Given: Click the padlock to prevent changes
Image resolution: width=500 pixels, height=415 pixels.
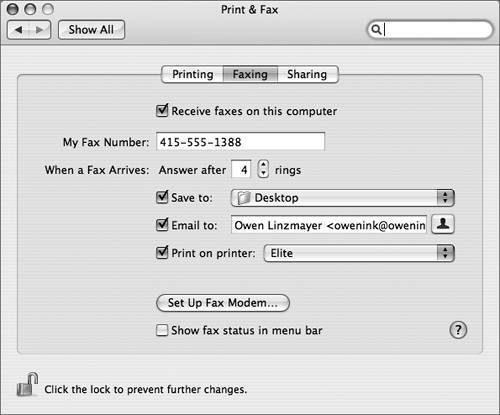Looking at the screenshot, I should (27, 385).
